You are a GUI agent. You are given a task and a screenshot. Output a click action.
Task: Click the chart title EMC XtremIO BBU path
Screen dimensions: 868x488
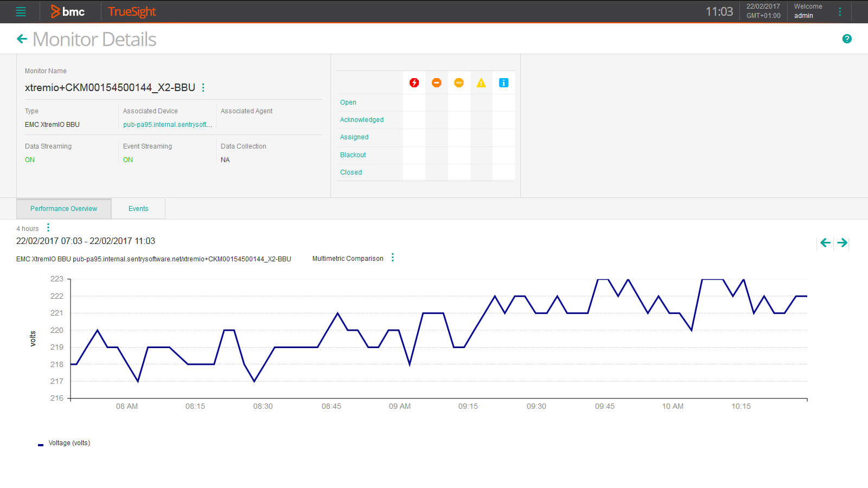coord(154,259)
